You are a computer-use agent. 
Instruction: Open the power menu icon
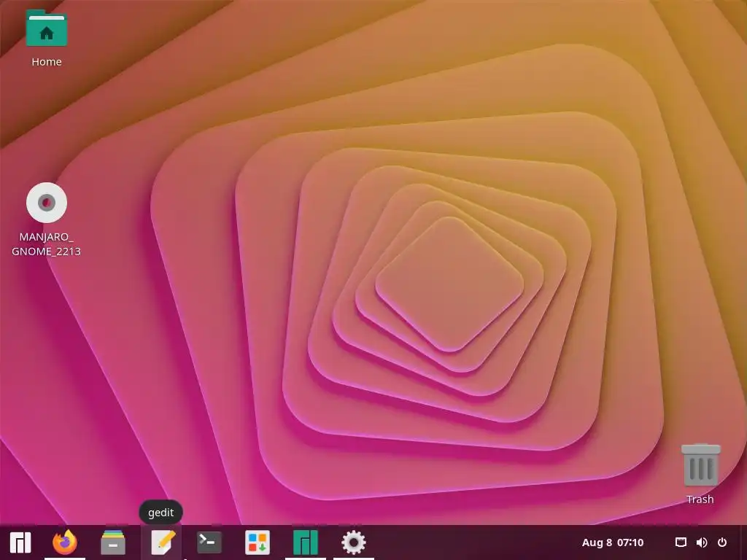pyautogui.click(x=722, y=542)
